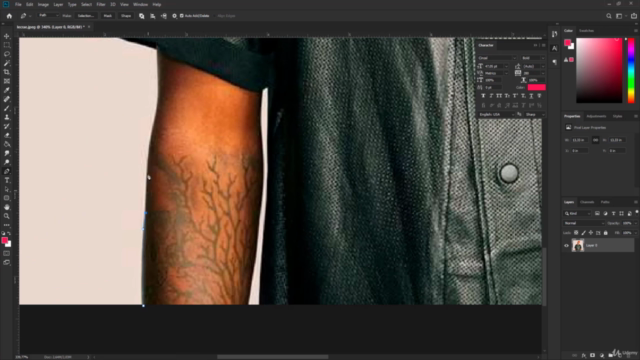Toggle lock transparent pixels in Layers panel
Image resolution: width=640 pixels, height=360 pixels.
[x=576, y=233]
